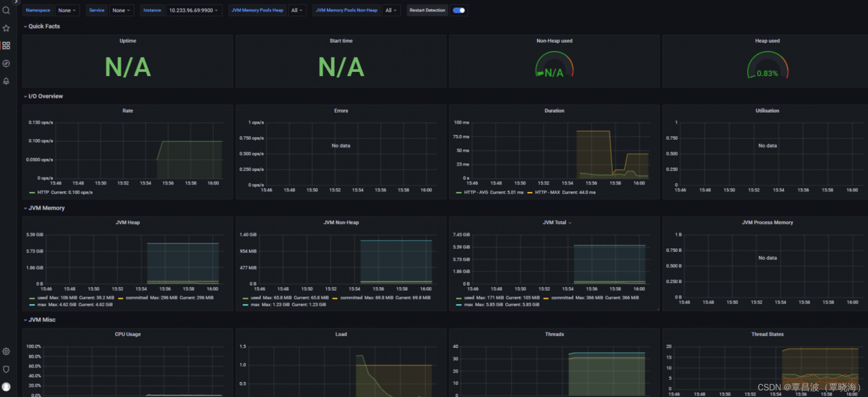The image size is (868, 397).
Task: Toggle the Restart Detection switch
Action: click(x=459, y=10)
